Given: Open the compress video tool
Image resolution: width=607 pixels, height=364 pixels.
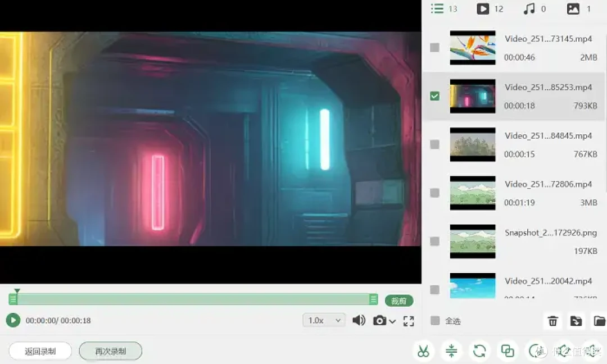Looking at the screenshot, I should [451, 351].
